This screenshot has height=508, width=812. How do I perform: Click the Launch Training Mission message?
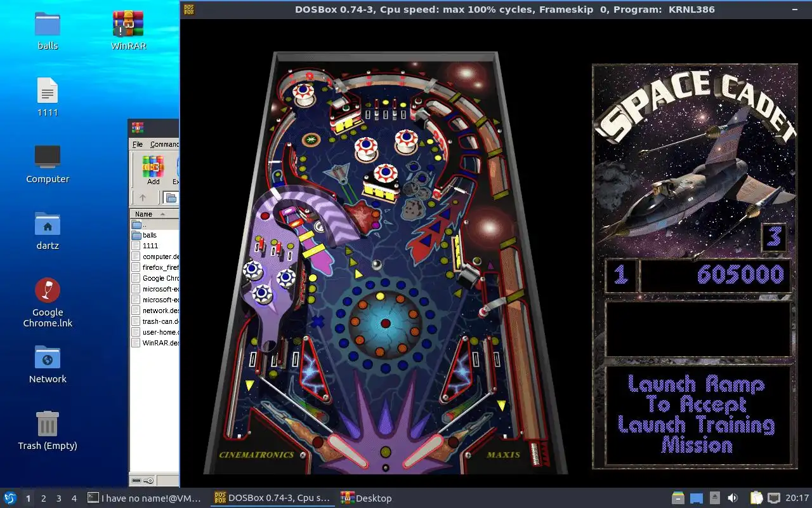697,415
